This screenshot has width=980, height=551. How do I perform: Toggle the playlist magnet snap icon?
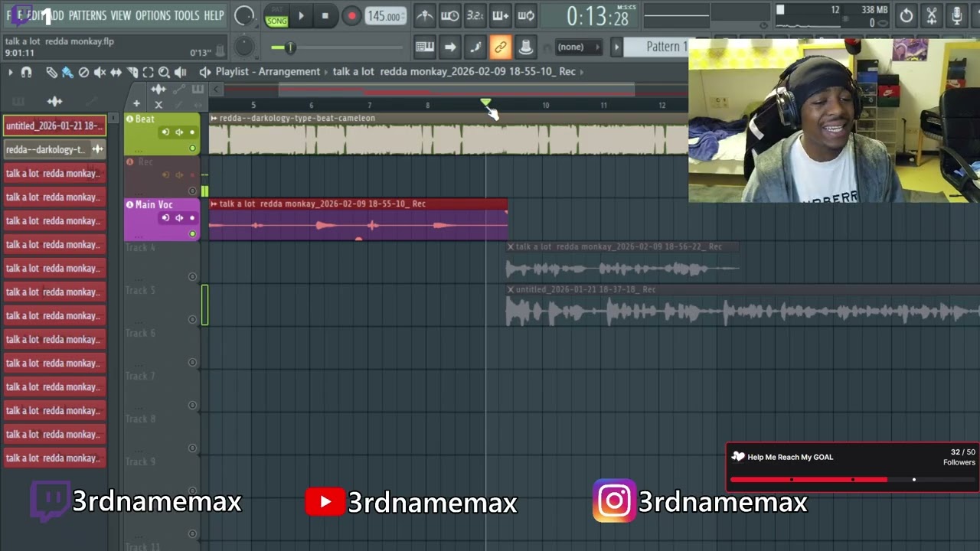coord(27,72)
